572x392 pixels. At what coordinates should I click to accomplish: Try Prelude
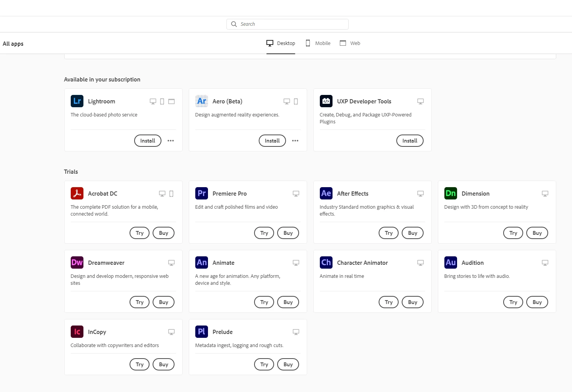264,364
